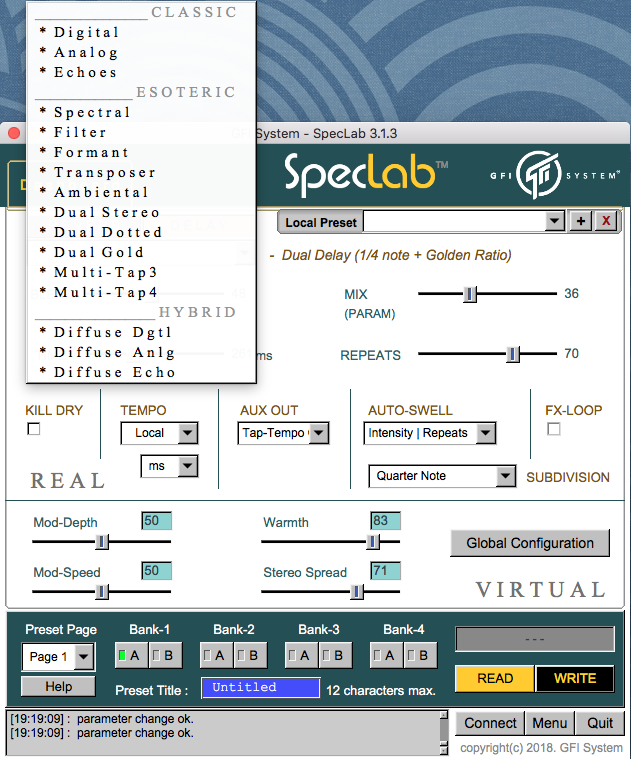Click the Local Preset label button
Screen dimensions: 631x759
[320, 222]
